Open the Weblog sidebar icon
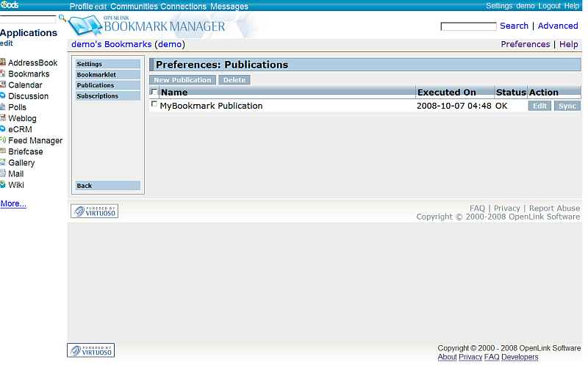Viewport: 588px width, 365px height. [x=3, y=118]
